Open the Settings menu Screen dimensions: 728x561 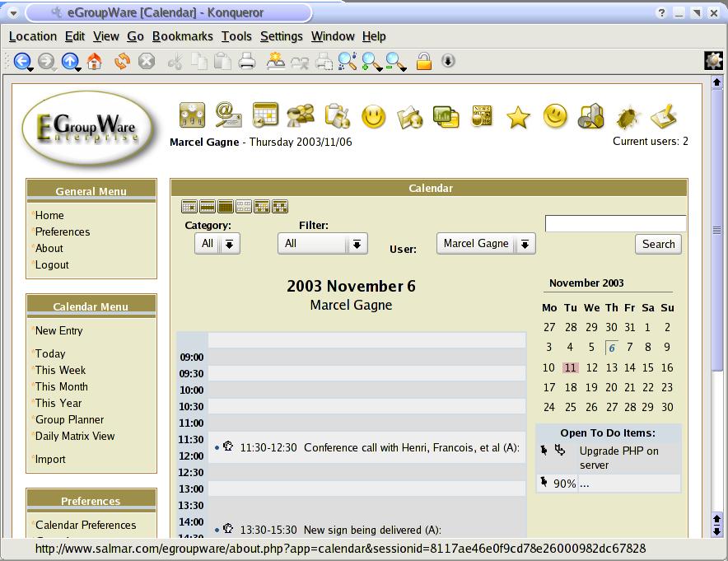pyautogui.click(x=281, y=36)
